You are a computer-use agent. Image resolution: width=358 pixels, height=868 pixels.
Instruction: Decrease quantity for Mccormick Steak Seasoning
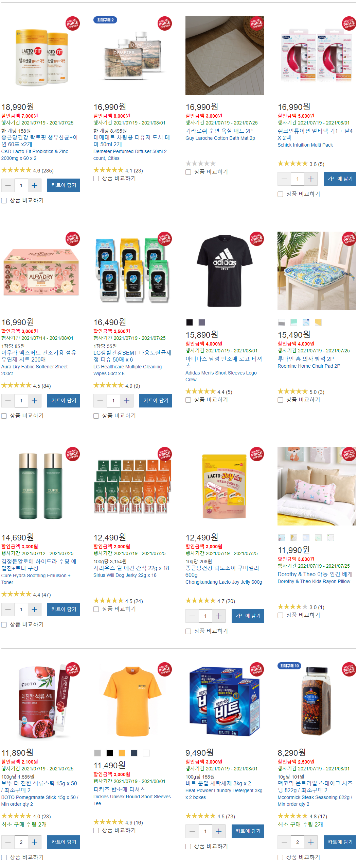284,842
